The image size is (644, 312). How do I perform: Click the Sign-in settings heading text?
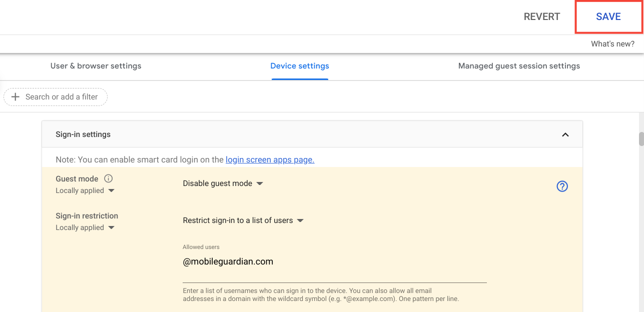click(83, 134)
